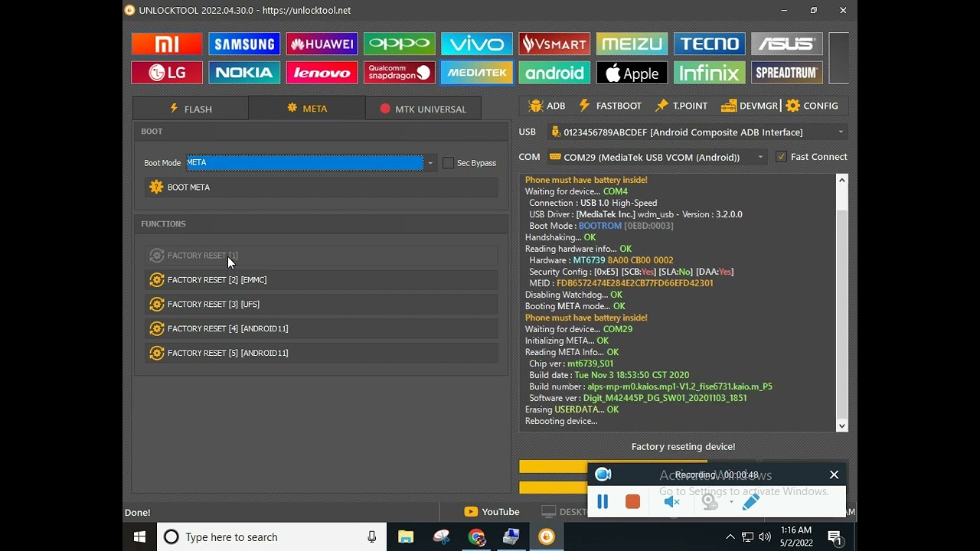Screen dimensions: 980x551
Task: Pick the Infinix brand tile
Action: click(709, 73)
